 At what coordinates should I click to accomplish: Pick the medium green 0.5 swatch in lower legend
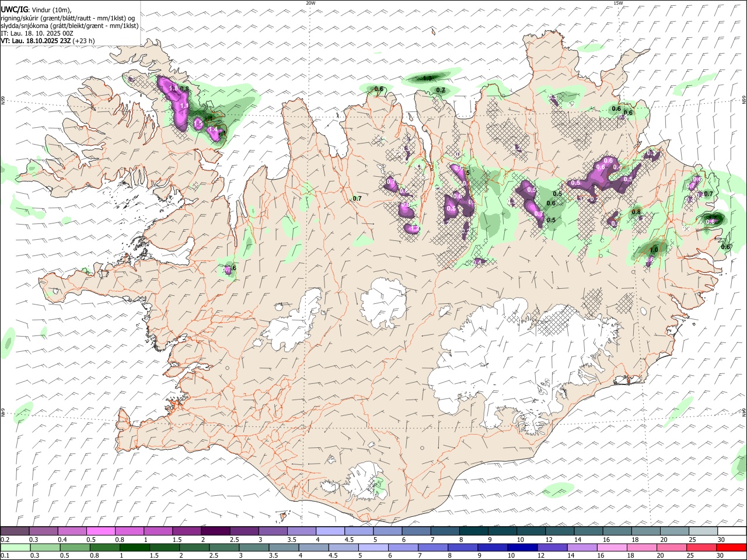point(75,548)
